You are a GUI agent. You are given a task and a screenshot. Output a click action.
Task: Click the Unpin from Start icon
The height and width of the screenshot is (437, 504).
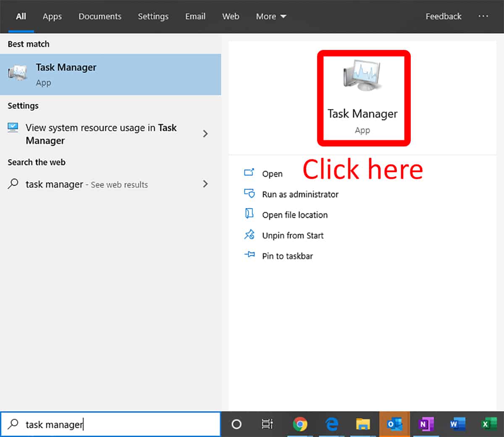(249, 234)
